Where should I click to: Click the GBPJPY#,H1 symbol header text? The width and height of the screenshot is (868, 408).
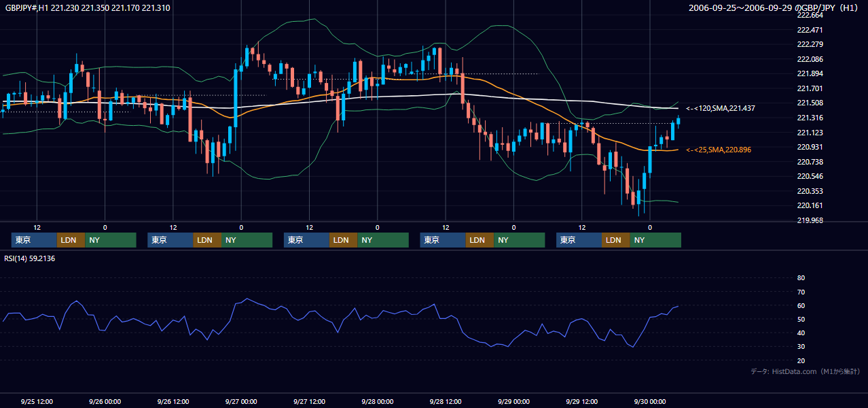coord(88,8)
